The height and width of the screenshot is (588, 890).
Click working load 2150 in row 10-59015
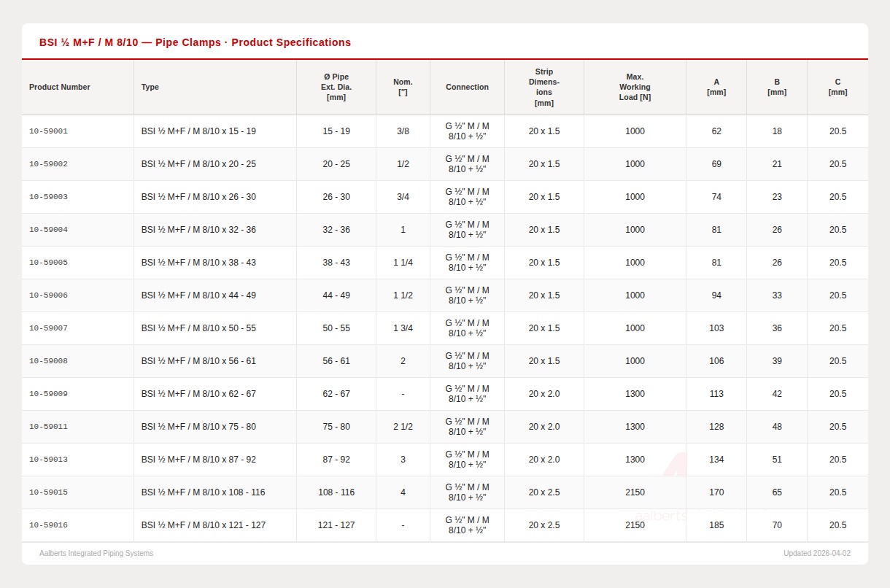pyautogui.click(x=635, y=492)
